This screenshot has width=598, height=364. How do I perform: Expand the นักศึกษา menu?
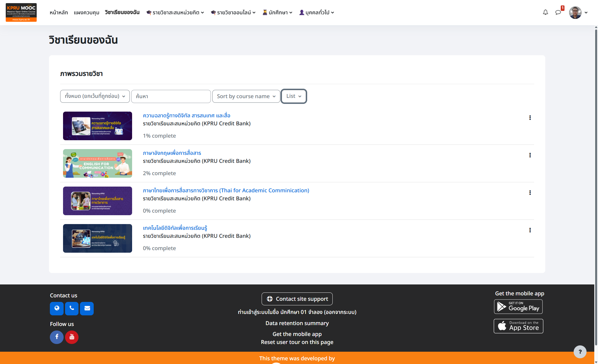click(x=277, y=12)
